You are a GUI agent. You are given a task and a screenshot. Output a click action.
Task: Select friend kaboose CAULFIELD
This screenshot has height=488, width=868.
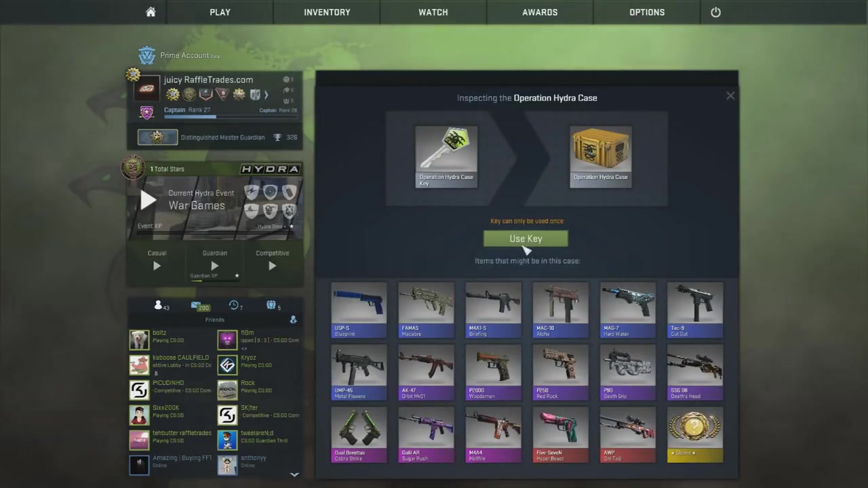pos(171,365)
